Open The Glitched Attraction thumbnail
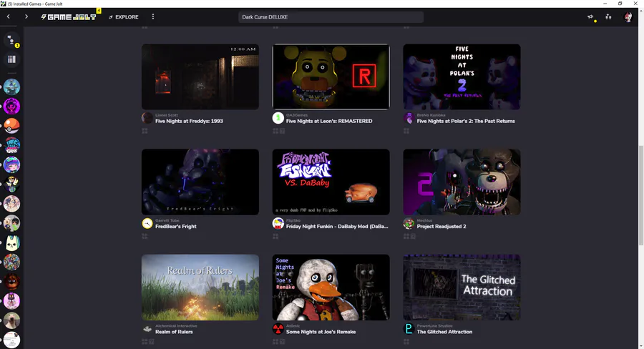Viewport: 644px width, 349px height. [x=462, y=287]
